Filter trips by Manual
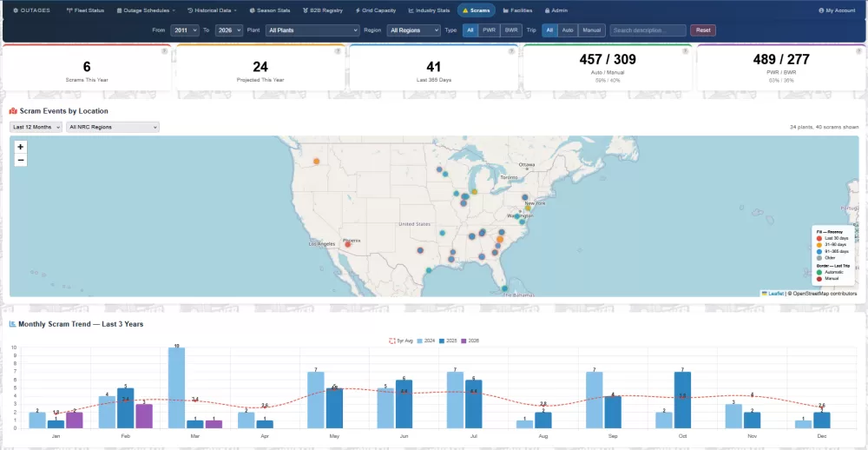The height and width of the screenshot is (450, 868). pyautogui.click(x=591, y=30)
